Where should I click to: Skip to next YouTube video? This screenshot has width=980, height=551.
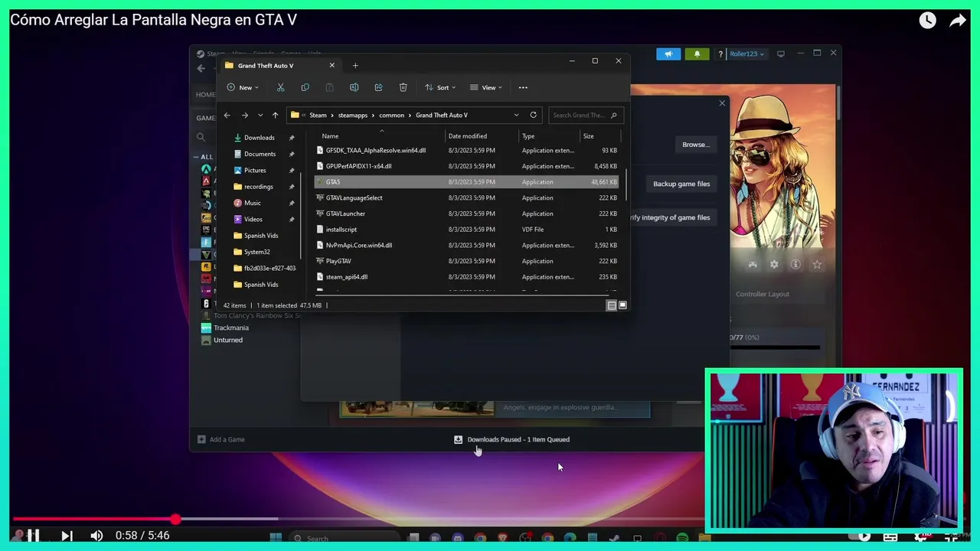pos(66,536)
